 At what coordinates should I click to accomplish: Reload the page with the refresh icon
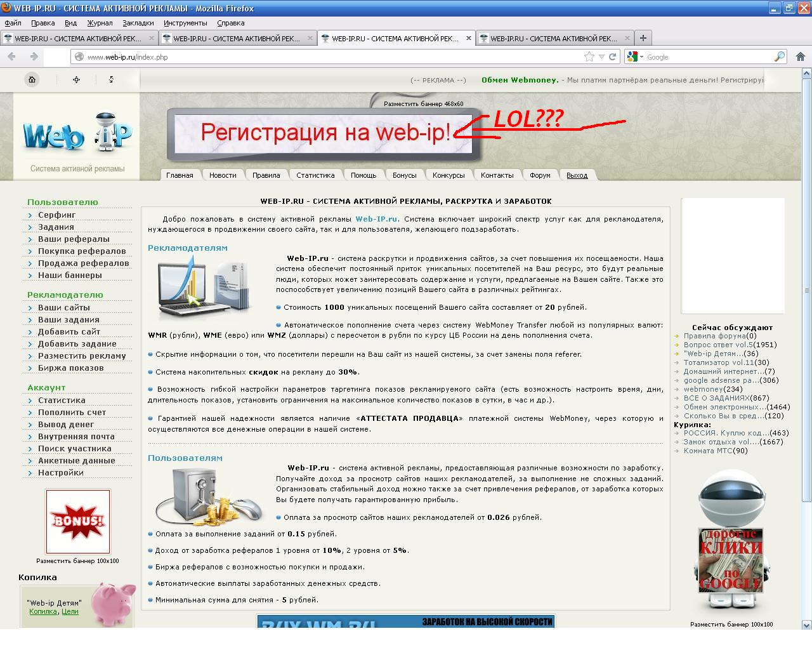coord(613,56)
